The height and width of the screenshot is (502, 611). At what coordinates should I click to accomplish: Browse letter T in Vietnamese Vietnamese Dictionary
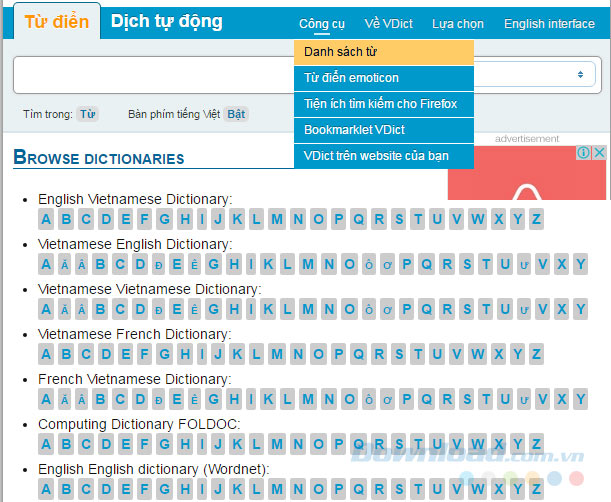click(486, 309)
